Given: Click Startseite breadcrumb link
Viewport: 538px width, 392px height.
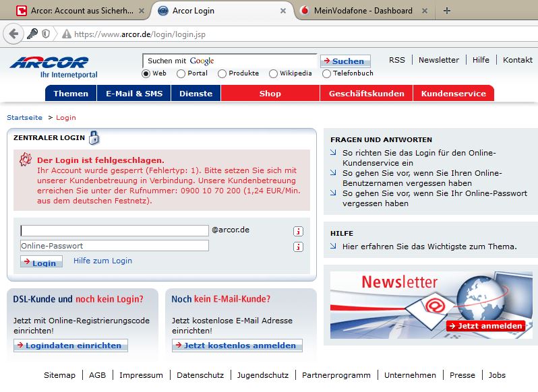Looking at the screenshot, I should pyautogui.click(x=25, y=117).
